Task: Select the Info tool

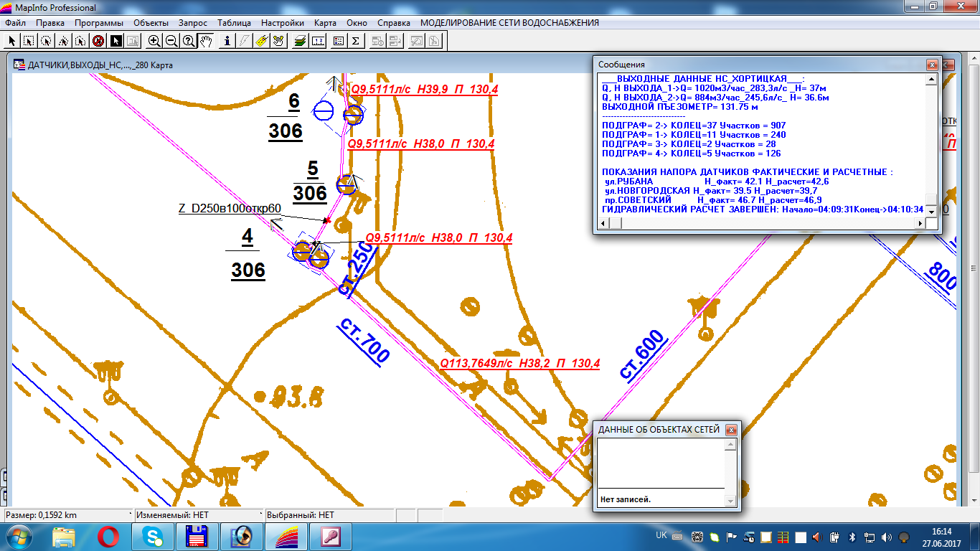Action: tap(228, 41)
